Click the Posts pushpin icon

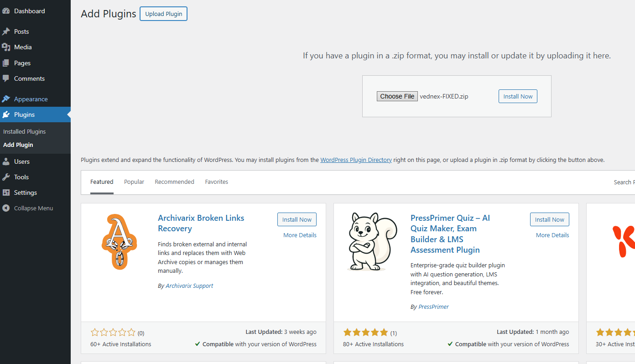tap(6, 31)
